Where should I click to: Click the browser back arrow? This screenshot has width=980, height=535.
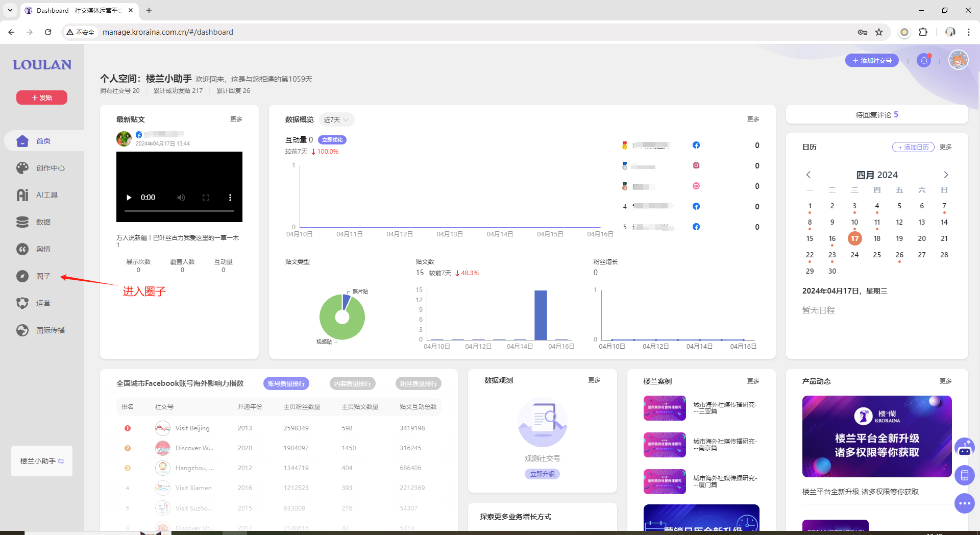pyautogui.click(x=11, y=32)
